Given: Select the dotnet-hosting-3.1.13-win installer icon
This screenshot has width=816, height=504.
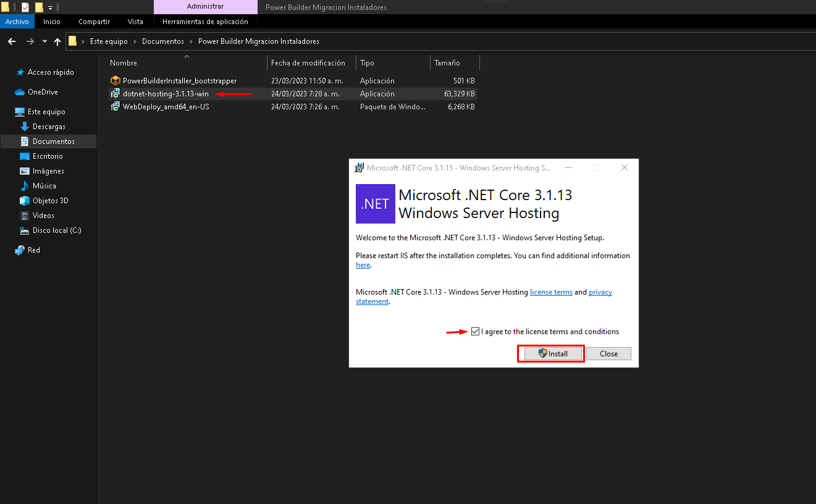Looking at the screenshot, I should (115, 94).
